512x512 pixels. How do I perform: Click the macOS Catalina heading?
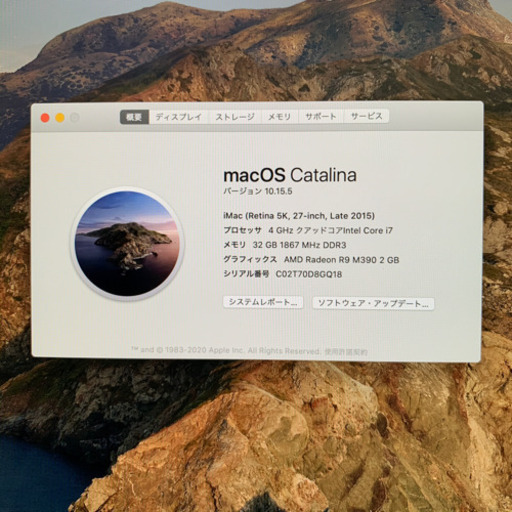[290, 175]
